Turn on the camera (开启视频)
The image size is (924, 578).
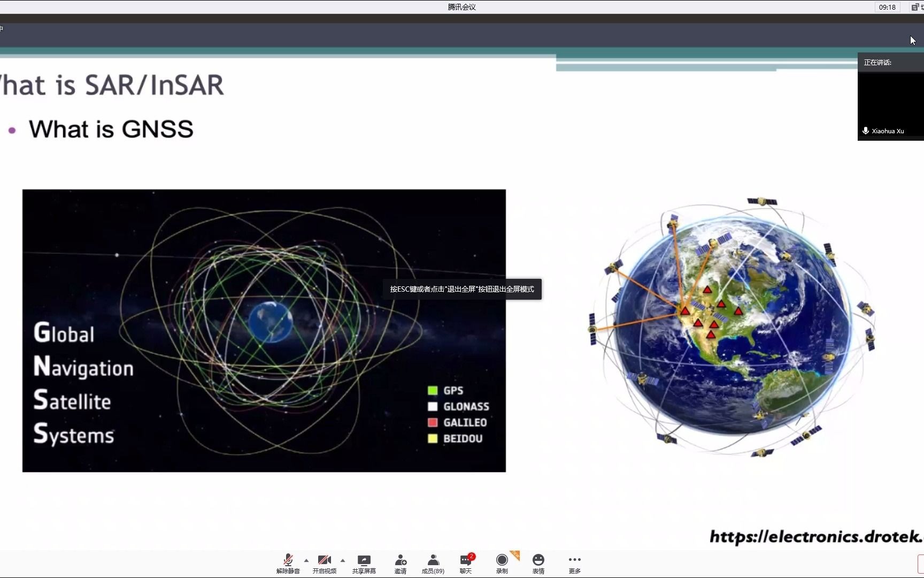tap(325, 564)
